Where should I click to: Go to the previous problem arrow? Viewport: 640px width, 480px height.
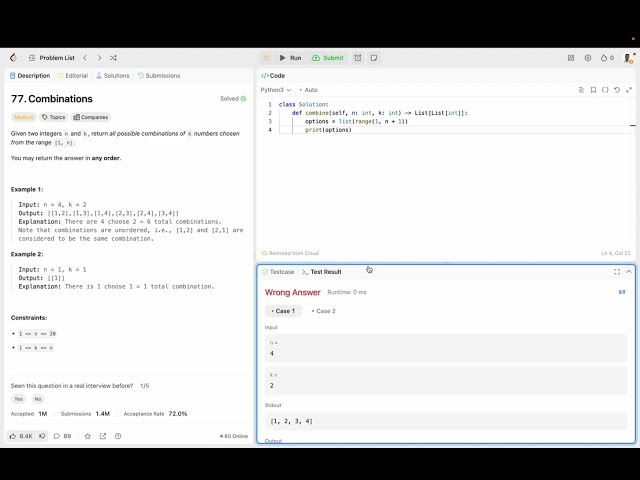85,58
